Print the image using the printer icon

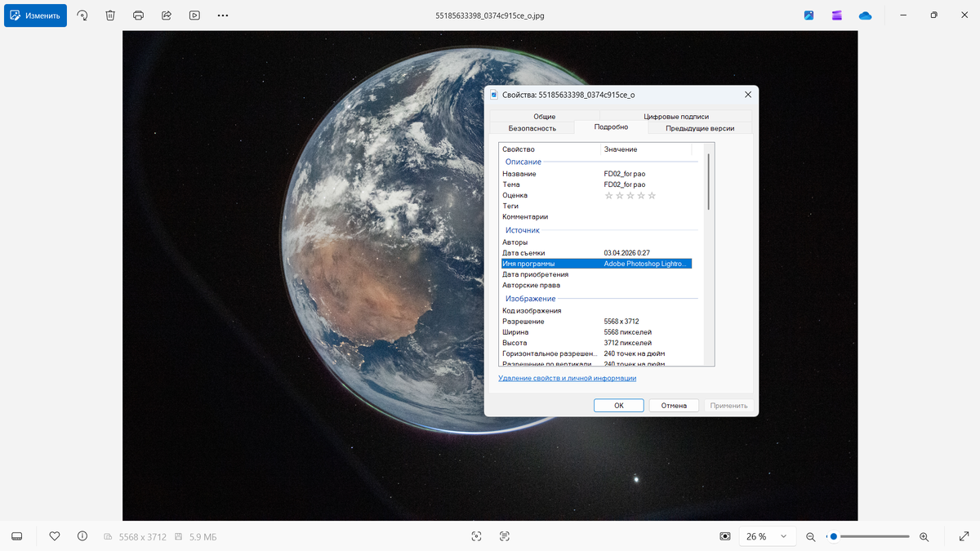point(139,16)
